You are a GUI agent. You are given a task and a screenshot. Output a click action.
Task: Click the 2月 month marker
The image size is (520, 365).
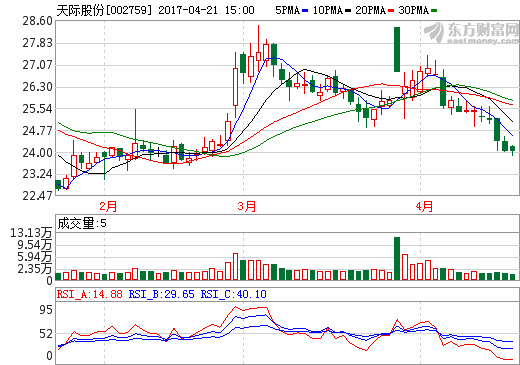pos(108,206)
